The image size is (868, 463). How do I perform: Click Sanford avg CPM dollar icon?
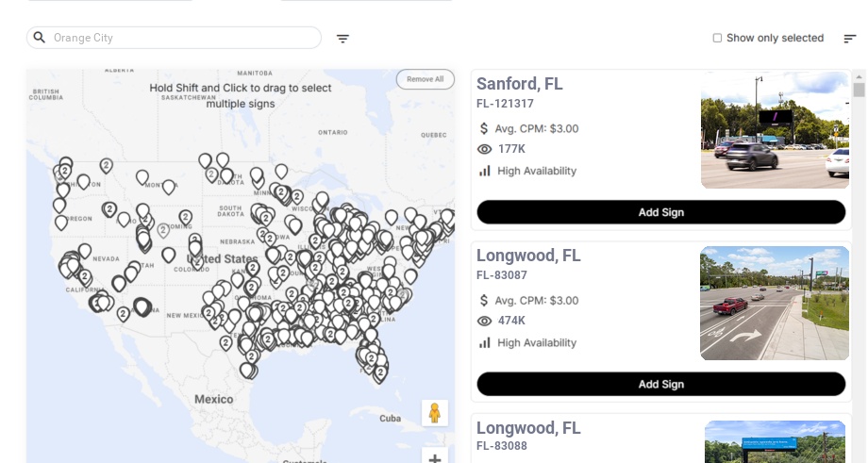click(x=485, y=128)
